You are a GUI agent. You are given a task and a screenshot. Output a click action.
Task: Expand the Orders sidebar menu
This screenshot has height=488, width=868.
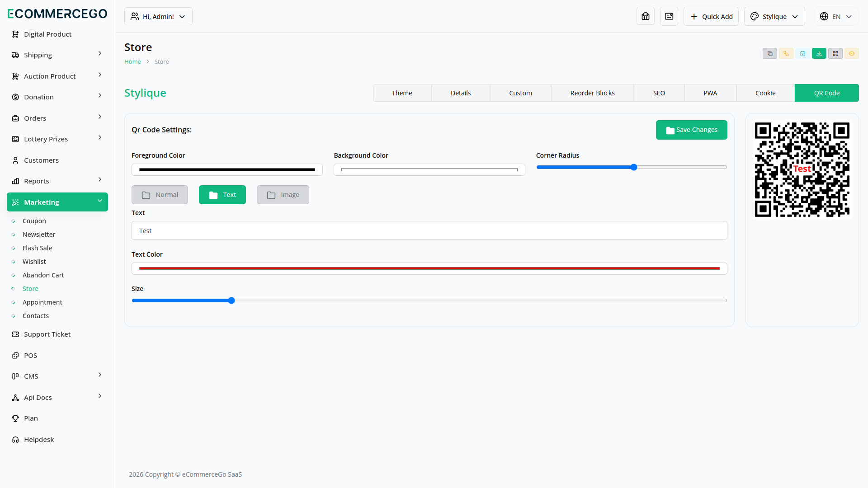(57, 118)
